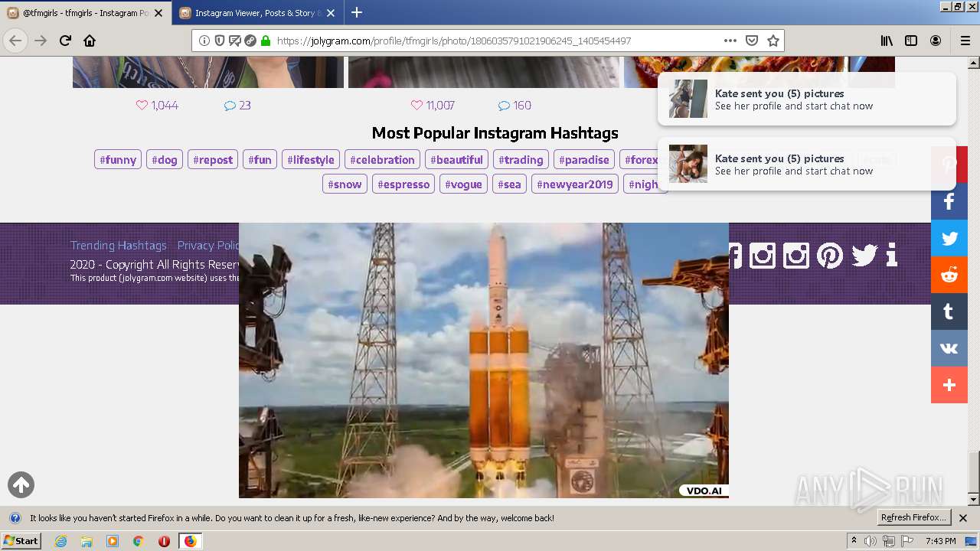The width and height of the screenshot is (980, 551).
Task: Open the #paradise hashtag
Action: tap(584, 159)
